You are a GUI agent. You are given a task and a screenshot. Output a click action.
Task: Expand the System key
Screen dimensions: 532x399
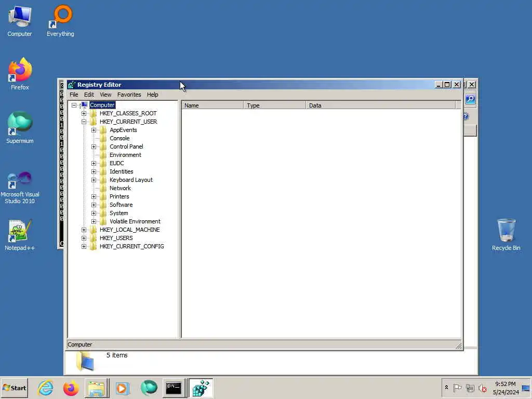point(94,213)
